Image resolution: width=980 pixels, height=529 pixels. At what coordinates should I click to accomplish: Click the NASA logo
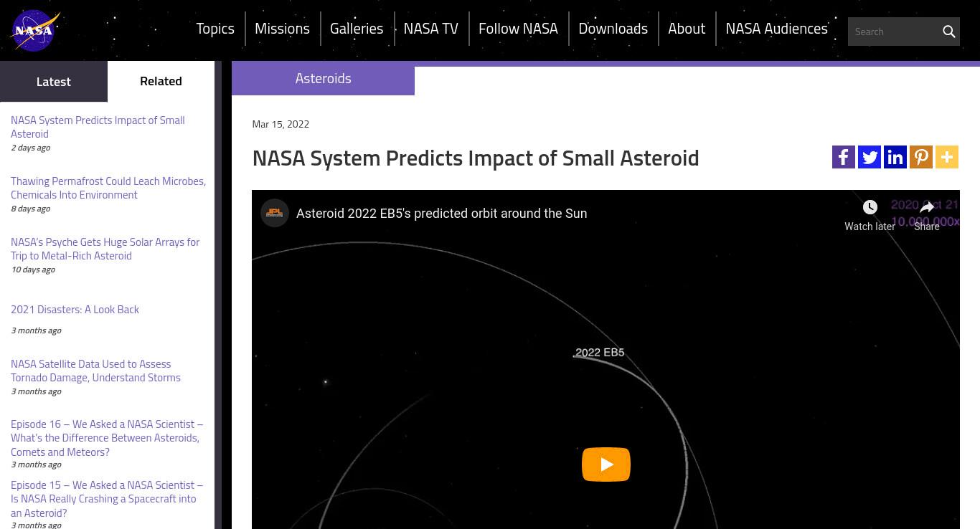coord(34,30)
